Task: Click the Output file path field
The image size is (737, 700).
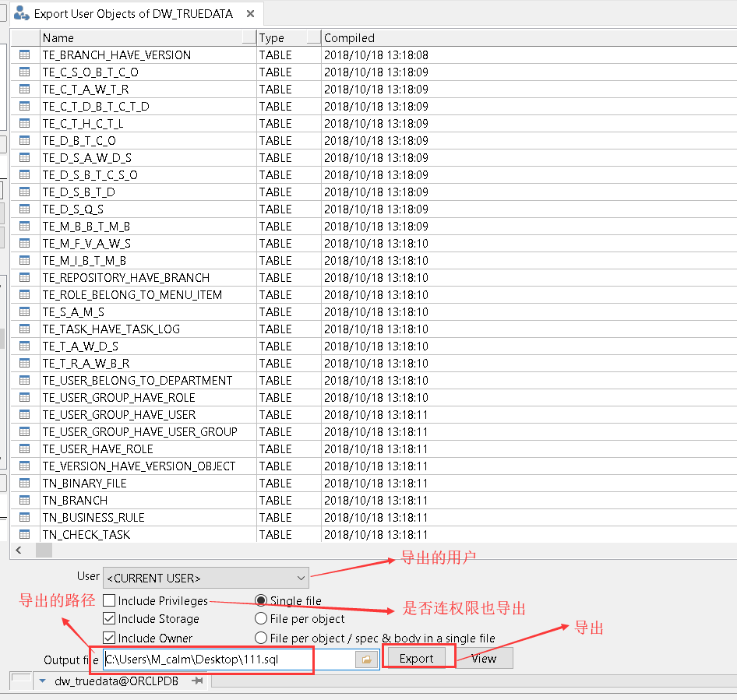Action: click(x=229, y=660)
